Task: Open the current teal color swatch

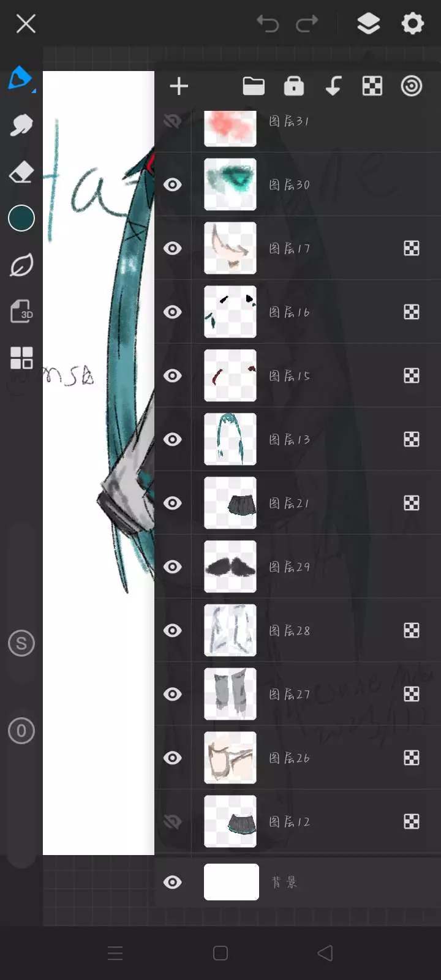Action: 21,218
